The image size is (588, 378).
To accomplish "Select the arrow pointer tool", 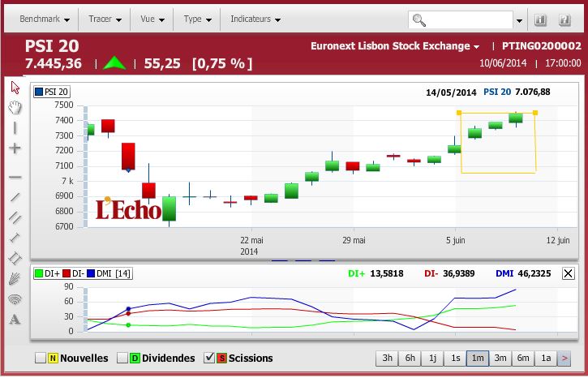I will pyautogui.click(x=15, y=88).
